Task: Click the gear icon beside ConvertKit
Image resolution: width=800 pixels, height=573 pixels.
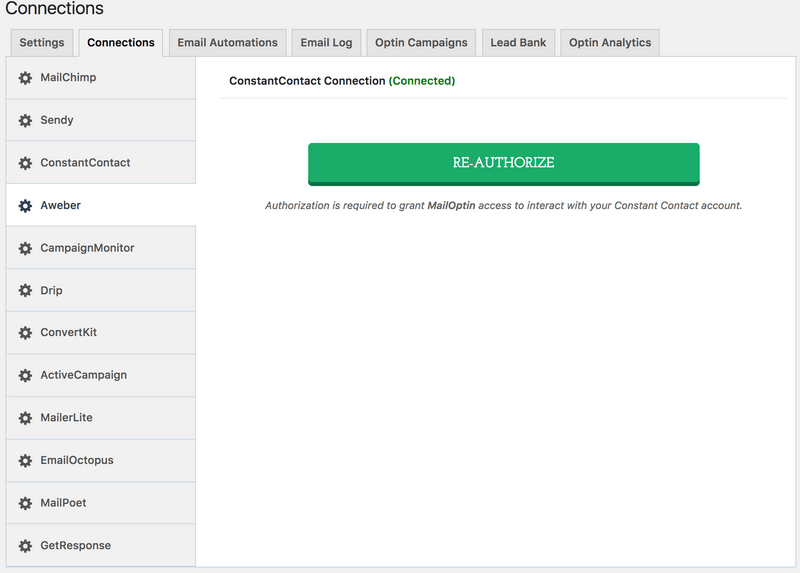Action: pyautogui.click(x=25, y=333)
